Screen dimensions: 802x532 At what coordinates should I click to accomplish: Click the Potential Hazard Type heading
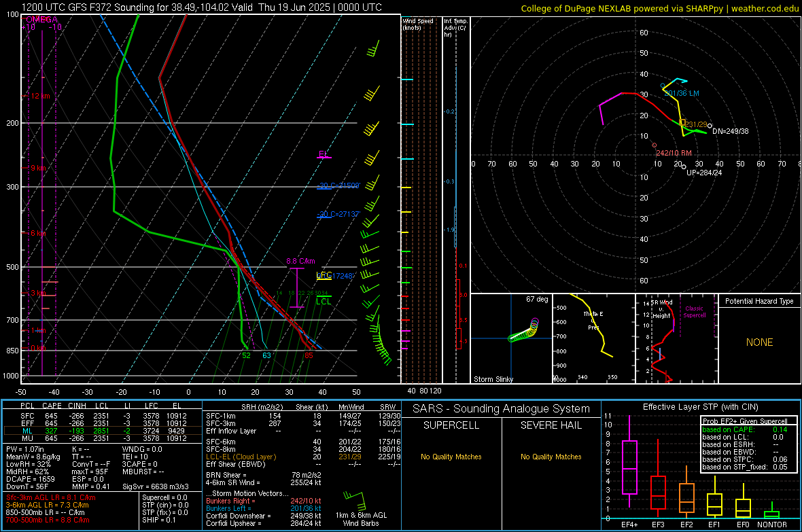pyautogui.click(x=759, y=301)
